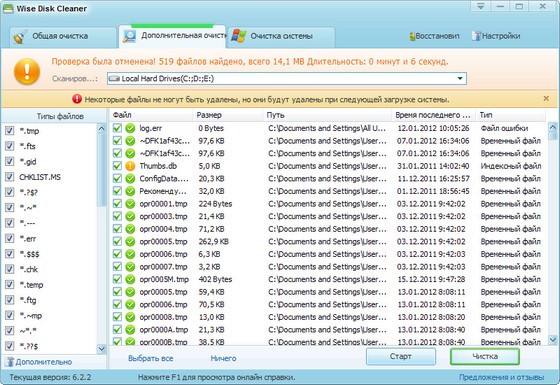Click the green status icon for opr00007.tmp
The width and height of the screenshot is (560, 385).
pyautogui.click(x=130, y=267)
